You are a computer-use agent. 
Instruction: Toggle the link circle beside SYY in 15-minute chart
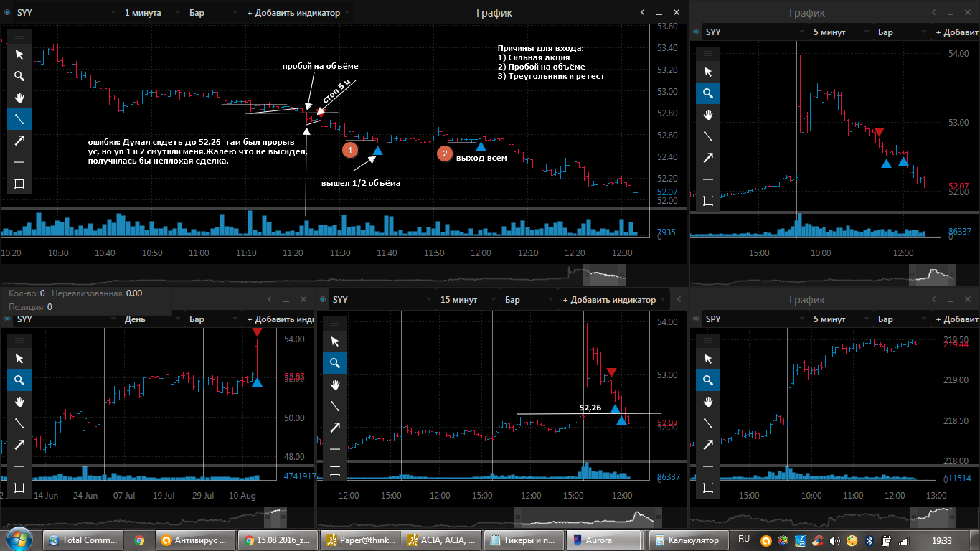pyautogui.click(x=322, y=300)
